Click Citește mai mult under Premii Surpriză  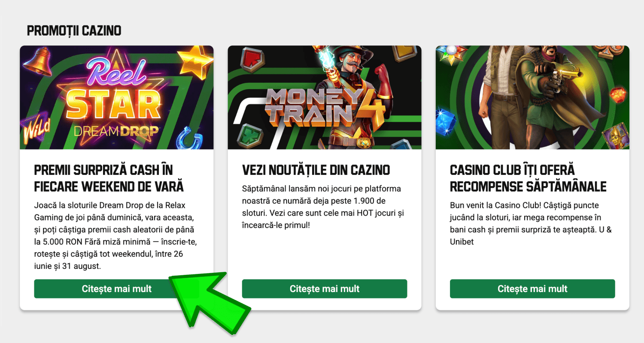tap(116, 289)
